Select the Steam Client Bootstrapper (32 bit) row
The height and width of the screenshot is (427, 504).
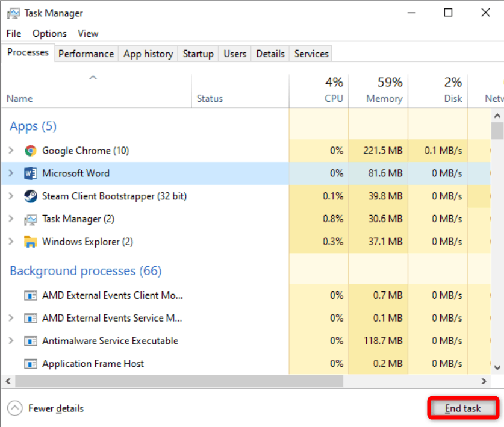click(246, 196)
